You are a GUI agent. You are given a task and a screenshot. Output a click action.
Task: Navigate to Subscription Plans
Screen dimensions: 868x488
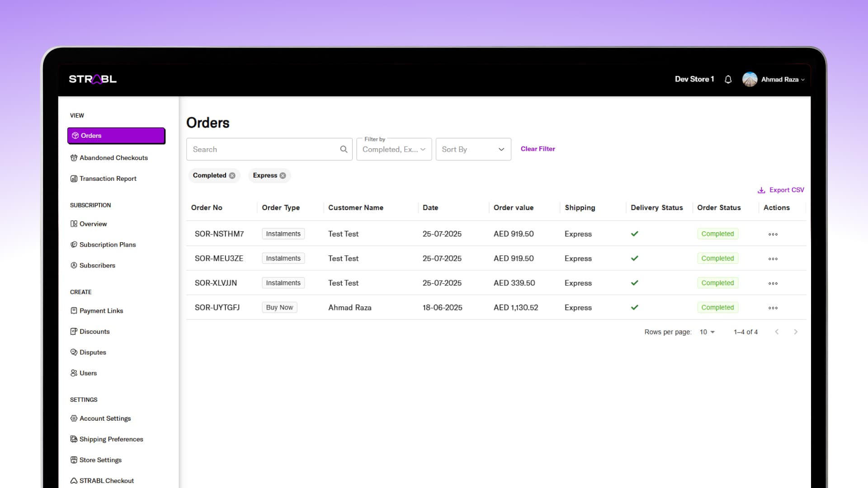108,244
